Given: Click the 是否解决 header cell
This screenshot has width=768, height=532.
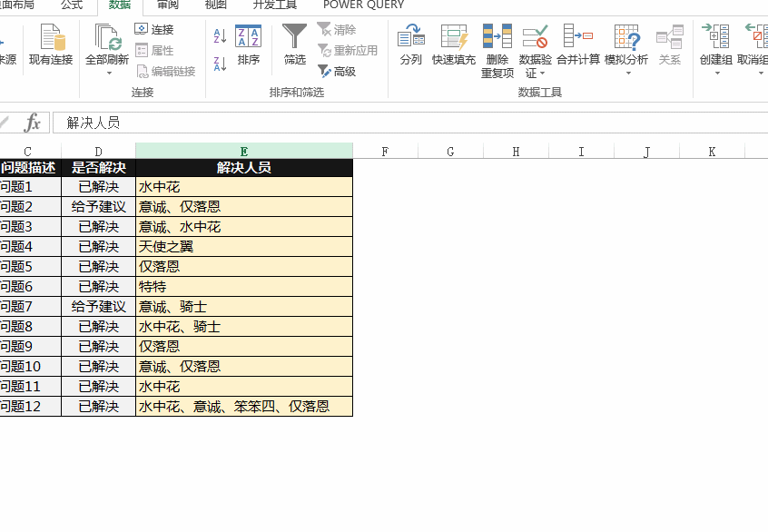Looking at the screenshot, I should (98, 168).
